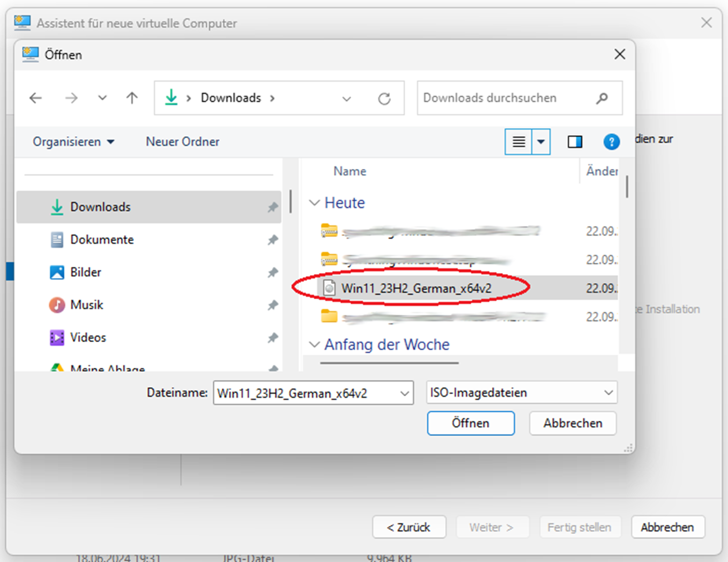Click the file list horizontal scrollbar
The height and width of the screenshot is (562, 728).
[x=389, y=363]
